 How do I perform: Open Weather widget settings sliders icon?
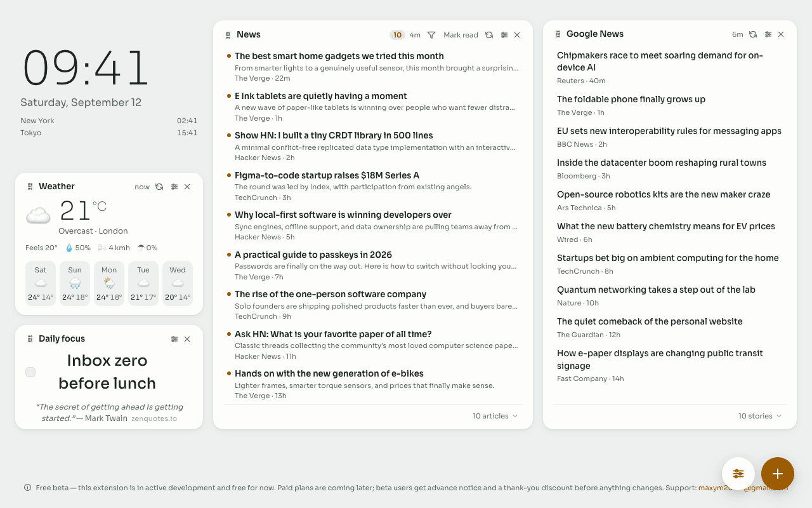[174, 187]
